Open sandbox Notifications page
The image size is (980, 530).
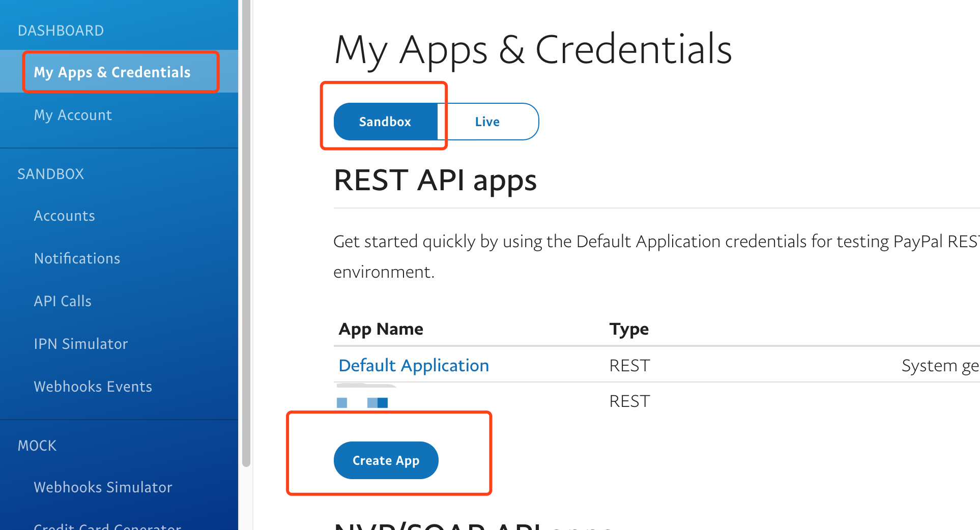pos(77,258)
